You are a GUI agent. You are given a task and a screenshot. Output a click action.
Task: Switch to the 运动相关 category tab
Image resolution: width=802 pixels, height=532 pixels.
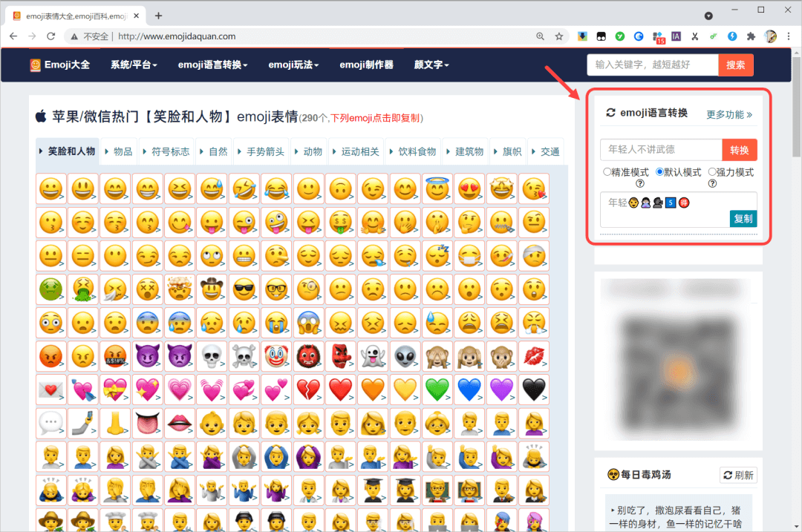click(x=356, y=152)
